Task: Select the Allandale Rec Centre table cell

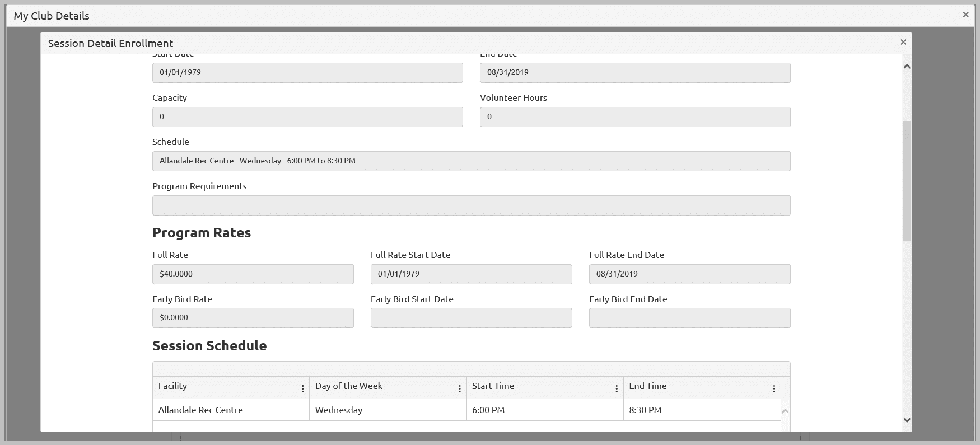Action: (231, 410)
